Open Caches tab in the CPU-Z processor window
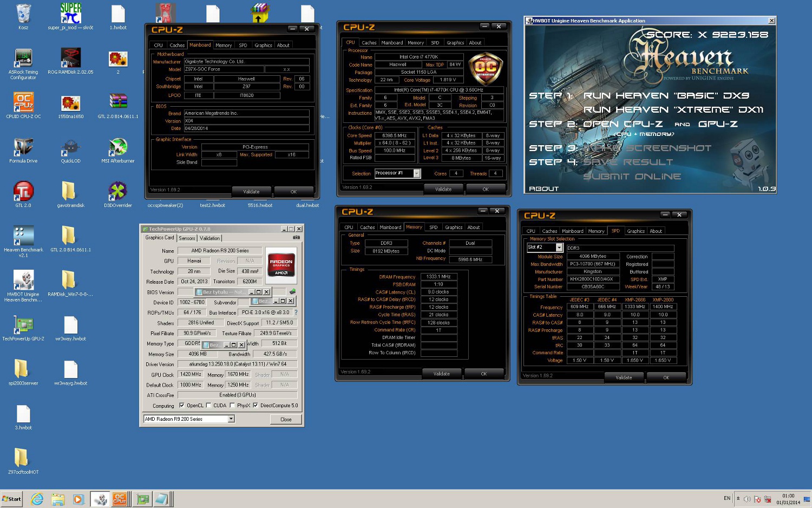This screenshot has width=812, height=508. click(x=369, y=43)
